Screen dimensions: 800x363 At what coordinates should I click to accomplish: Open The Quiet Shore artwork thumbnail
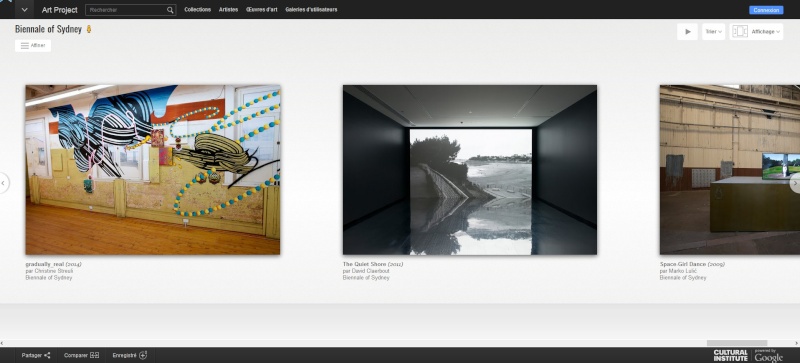(x=469, y=170)
